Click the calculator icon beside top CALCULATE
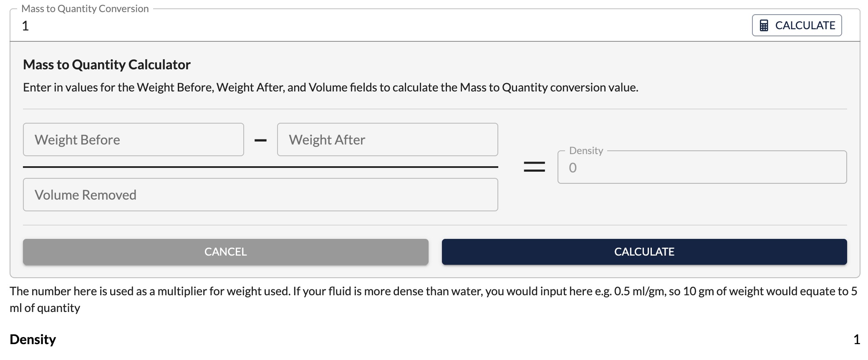Image resolution: width=868 pixels, height=360 pixels. coord(764,25)
